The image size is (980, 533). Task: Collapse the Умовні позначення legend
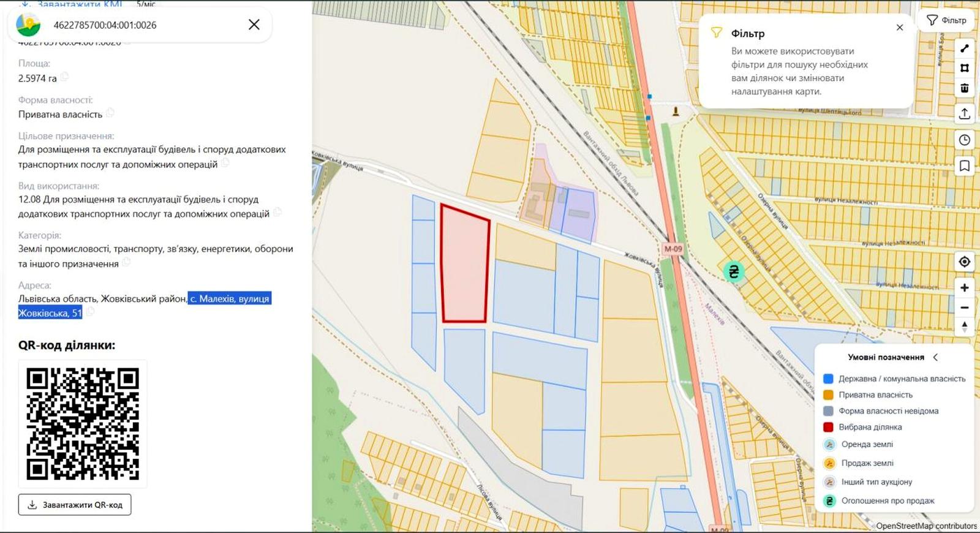935,357
